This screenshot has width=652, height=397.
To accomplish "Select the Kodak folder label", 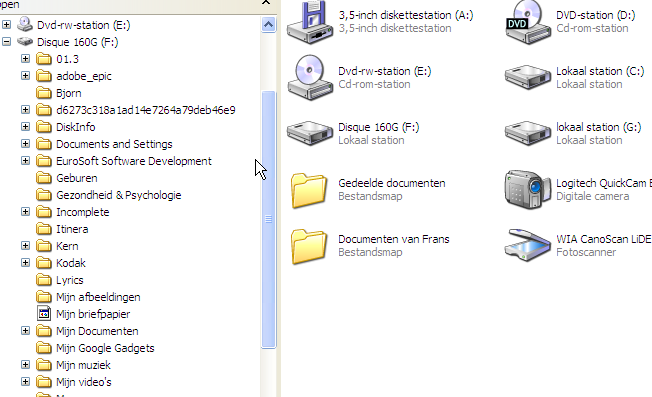I will click(71, 263).
